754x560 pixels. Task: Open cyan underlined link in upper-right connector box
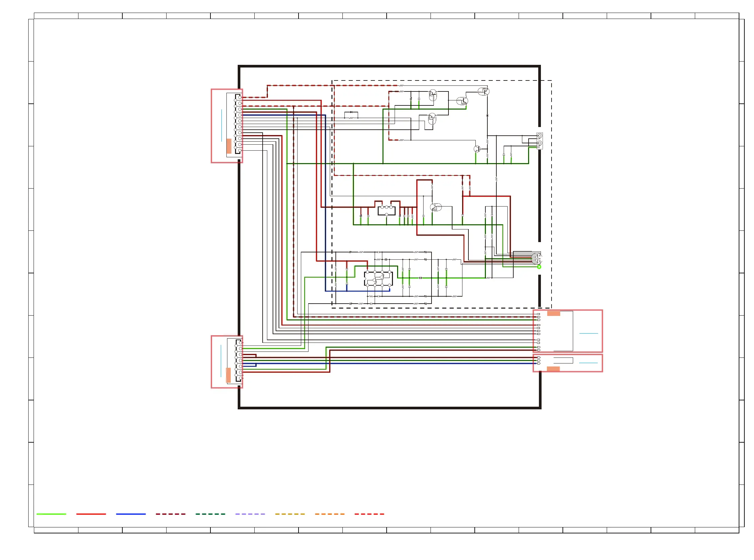click(x=588, y=333)
